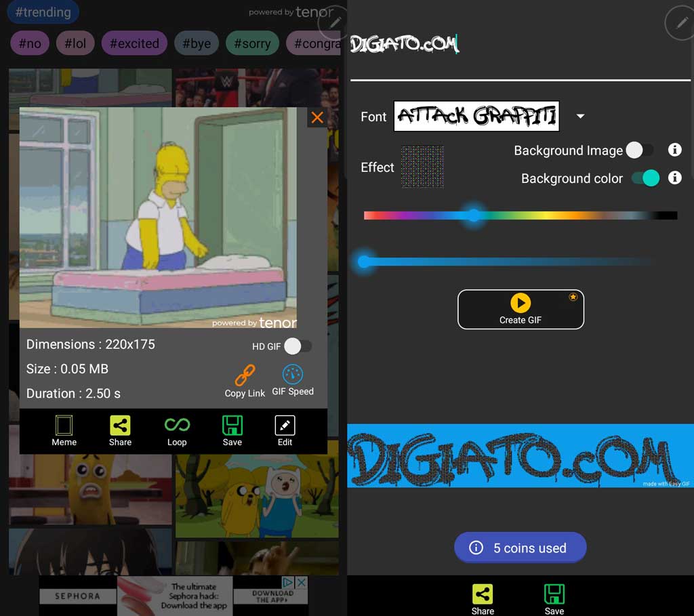
Task: Select the #congra tag
Action: [314, 43]
